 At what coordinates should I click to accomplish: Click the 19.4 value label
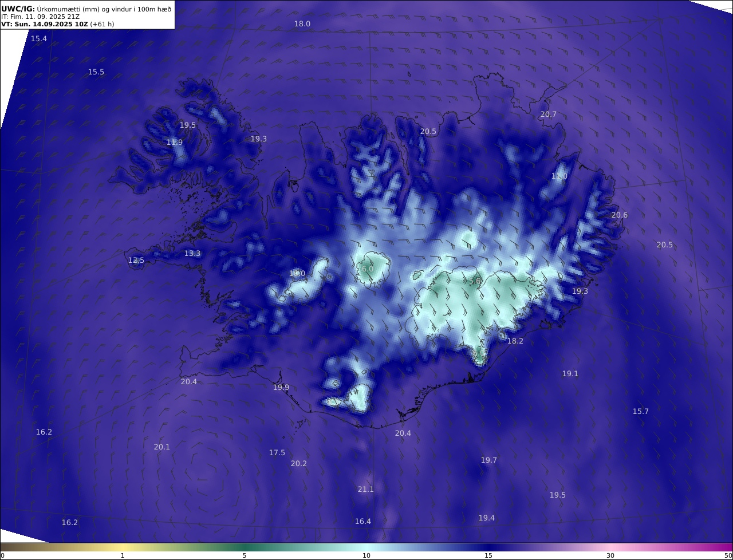point(487,518)
